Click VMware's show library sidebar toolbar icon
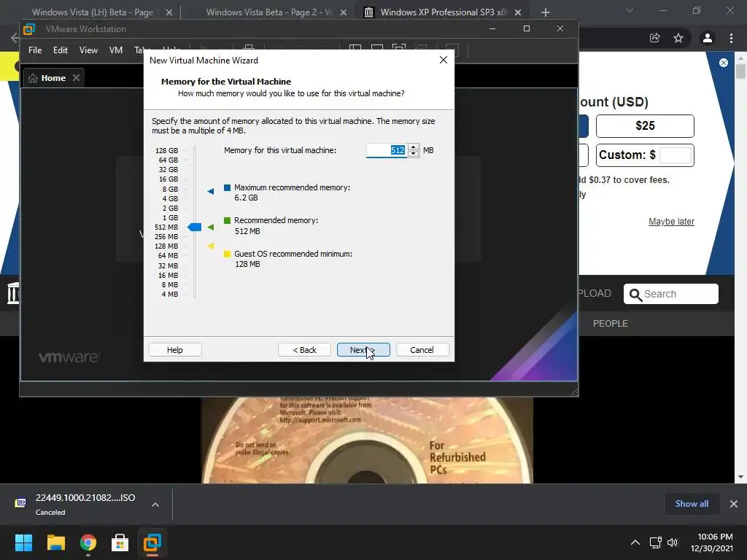 pos(355,48)
